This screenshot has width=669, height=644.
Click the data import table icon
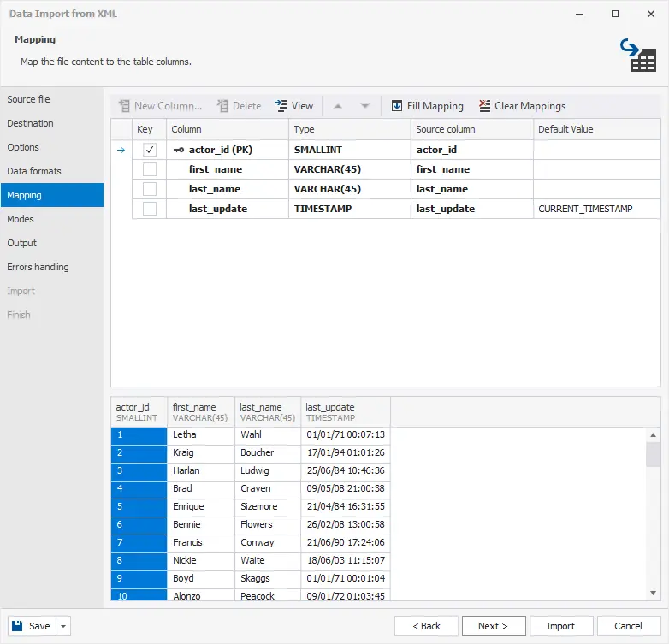[x=637, y=55]
